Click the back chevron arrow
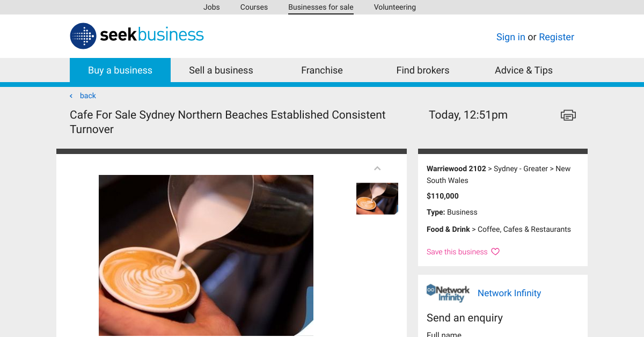 71,96
